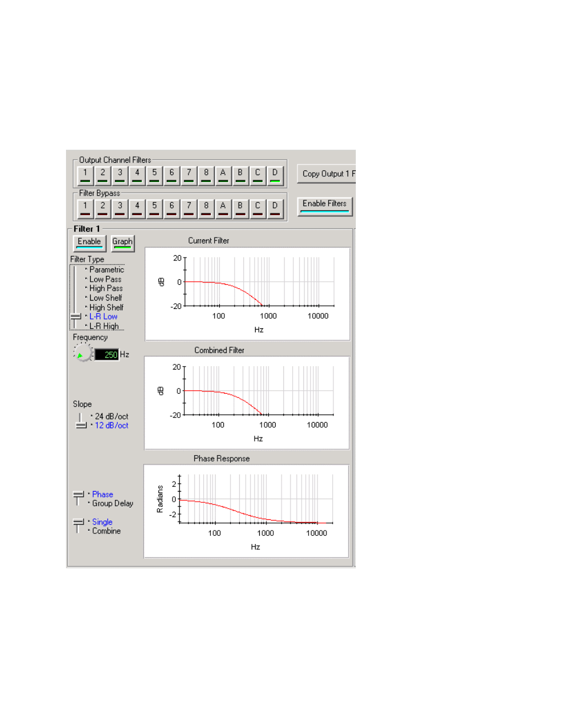This screenshot has width=562, height=728.
Task: Choose L-R High filter type
Action: pos(104,326)
